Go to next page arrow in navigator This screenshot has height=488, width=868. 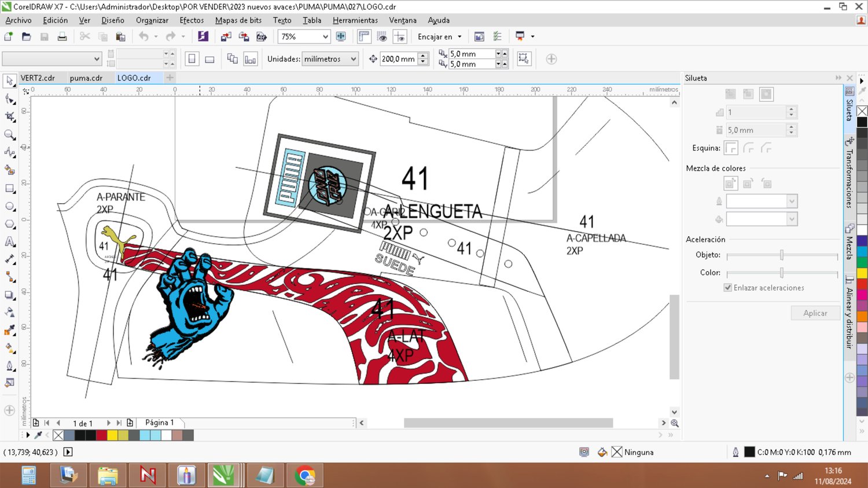[108, 423]
